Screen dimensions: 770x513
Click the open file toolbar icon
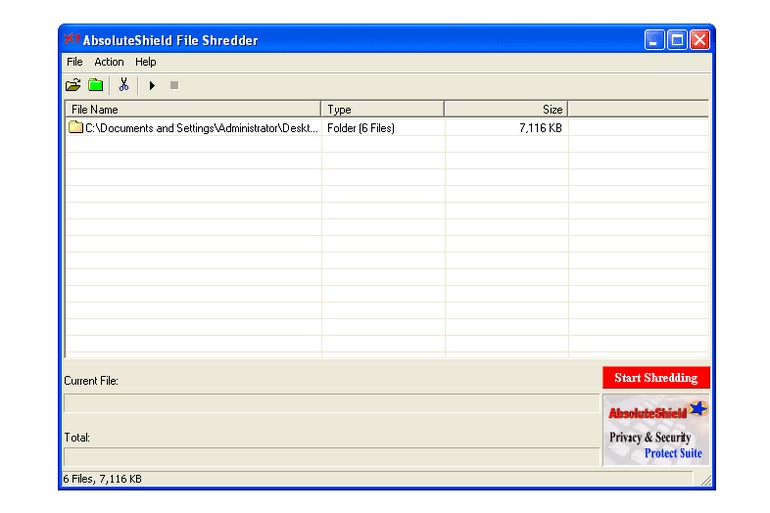click(x=73, y=85)
